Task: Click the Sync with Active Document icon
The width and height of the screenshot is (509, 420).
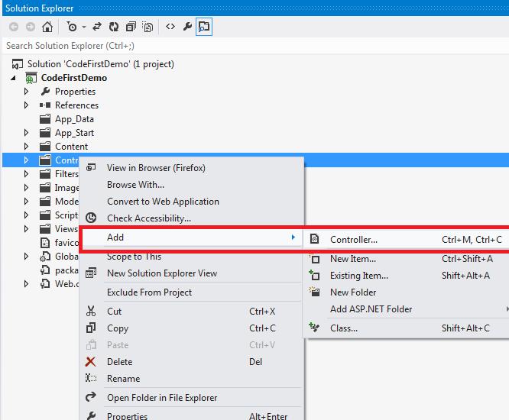Action: 97,27
